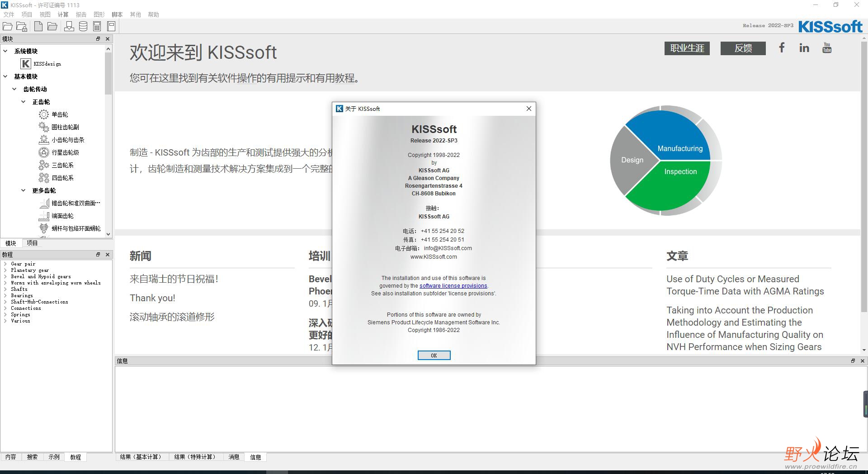Close the 模块 panel
The height and width of the screenshot is (474, 868).
108,39
